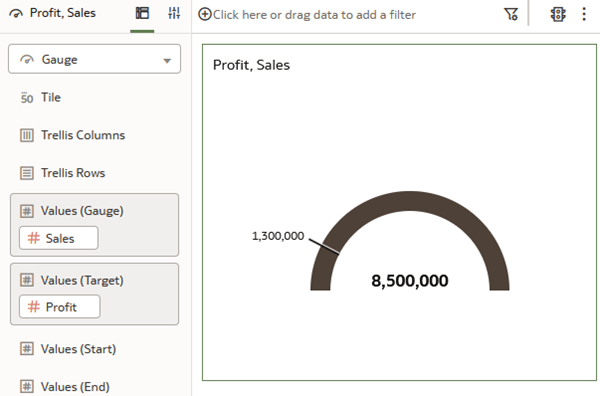600x396 pixels.
Task: Click the Tile section icon
Action: [27, 98]
